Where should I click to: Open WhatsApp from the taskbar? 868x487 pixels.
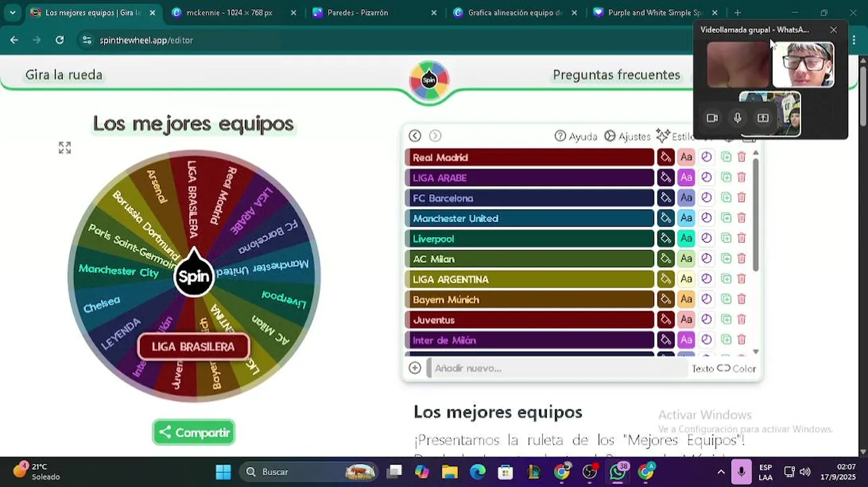click(618, 471)
